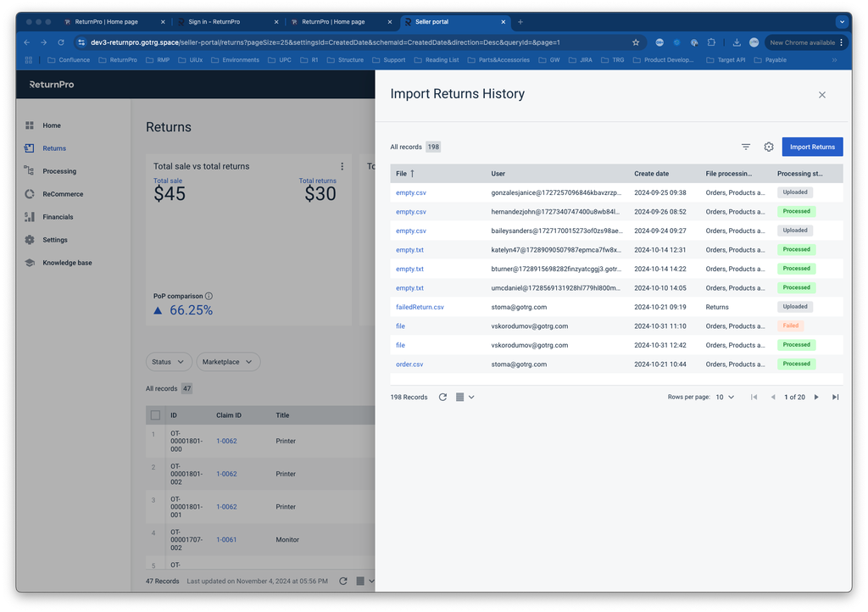The width and height of the screenshot is (868, 612).
Task: Open Processing in the left sidebar
Action: coord(59,171)
